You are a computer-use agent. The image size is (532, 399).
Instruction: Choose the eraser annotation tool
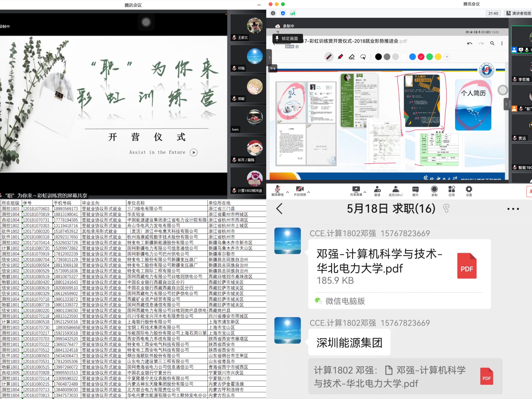click(352, 57)
